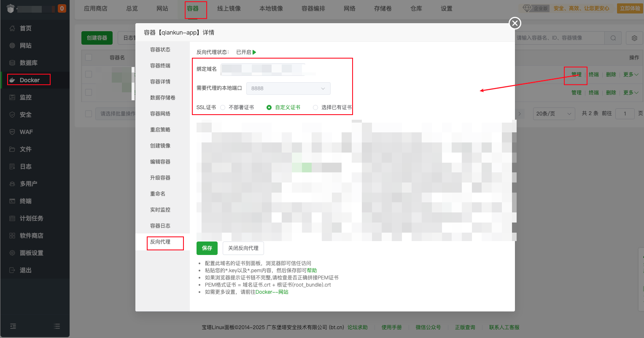The height and width of the screenshot is (338, 644).
Task: Switch to the 存储卷 tab
Action: [x=383, y=8]
